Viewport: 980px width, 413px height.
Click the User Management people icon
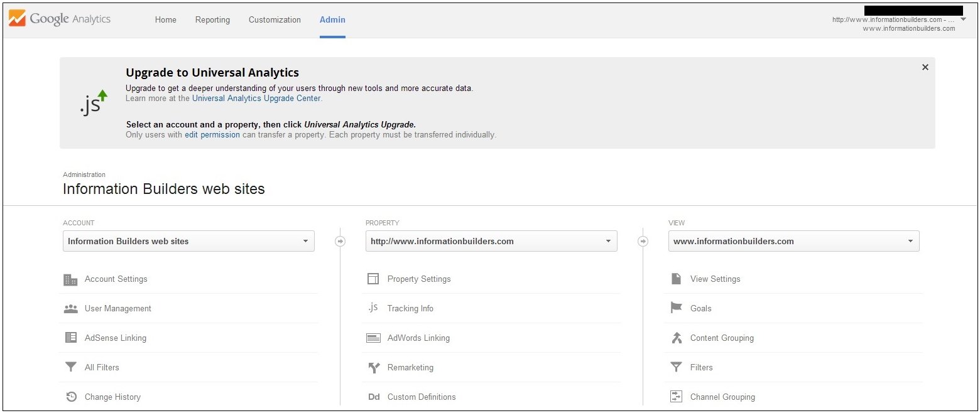(70, 309)
